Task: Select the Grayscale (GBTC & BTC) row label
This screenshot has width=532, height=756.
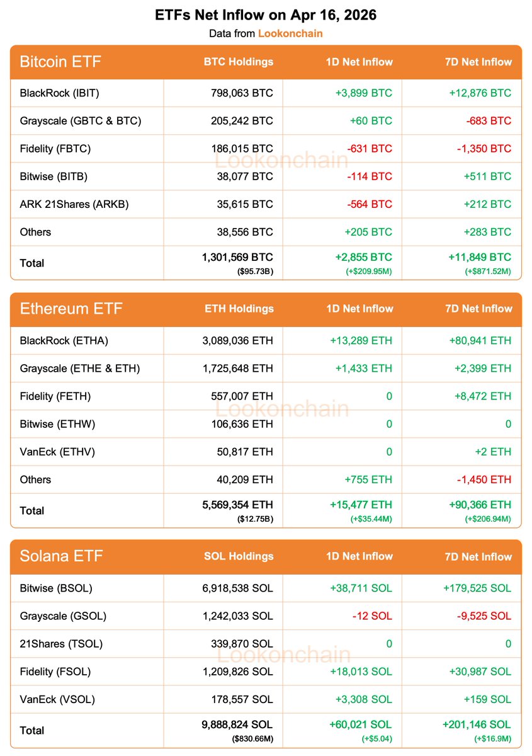Action: coord(81,121)
